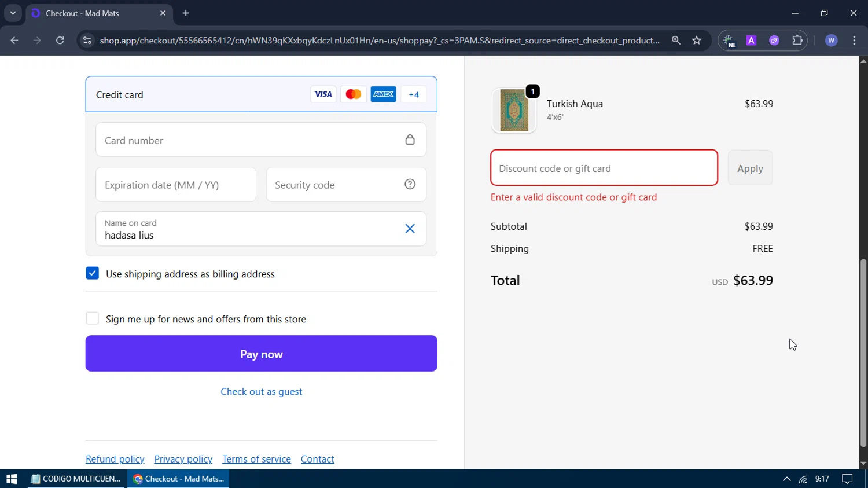Select the Credit card payment option
Viewport: 868px width, 488px height.
point(262,94)
